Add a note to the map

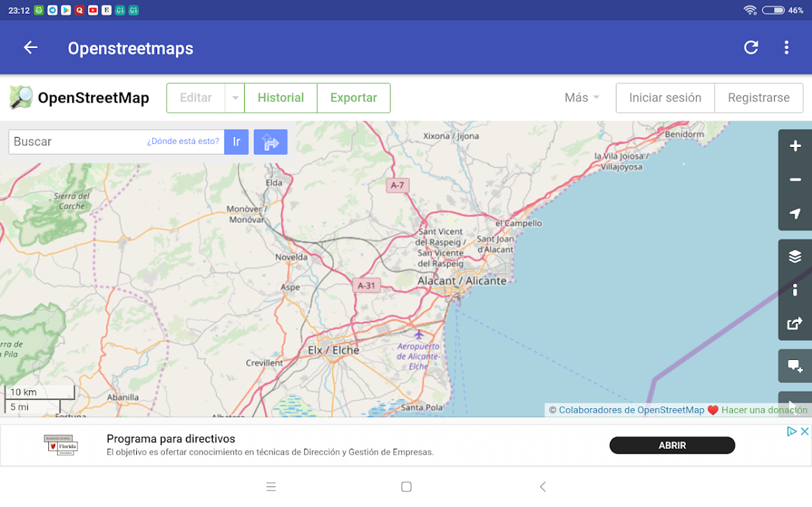pyautogui.click(x=795, y=366)
